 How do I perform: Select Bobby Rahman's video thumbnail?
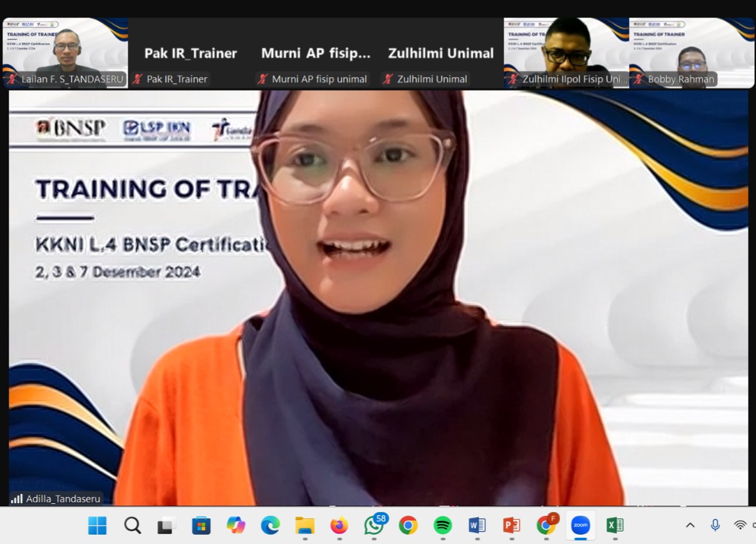click(x=691, y=53)
